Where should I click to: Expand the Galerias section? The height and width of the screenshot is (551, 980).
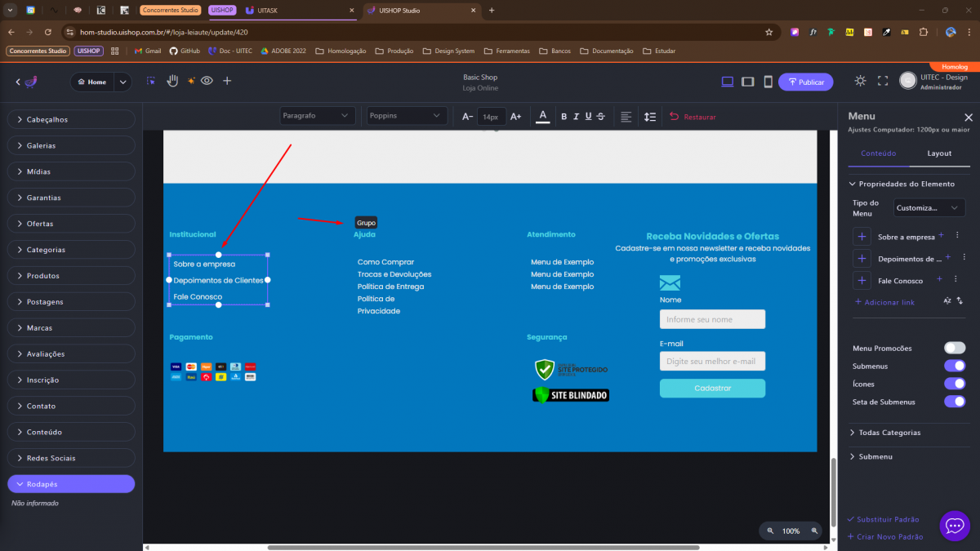(x=71, y=145)
